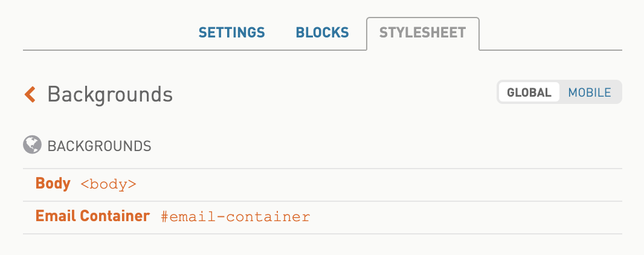This screenshot has width=644, height=255.
Task: Click the <body> selector code
Action: (x=108, y=184)
